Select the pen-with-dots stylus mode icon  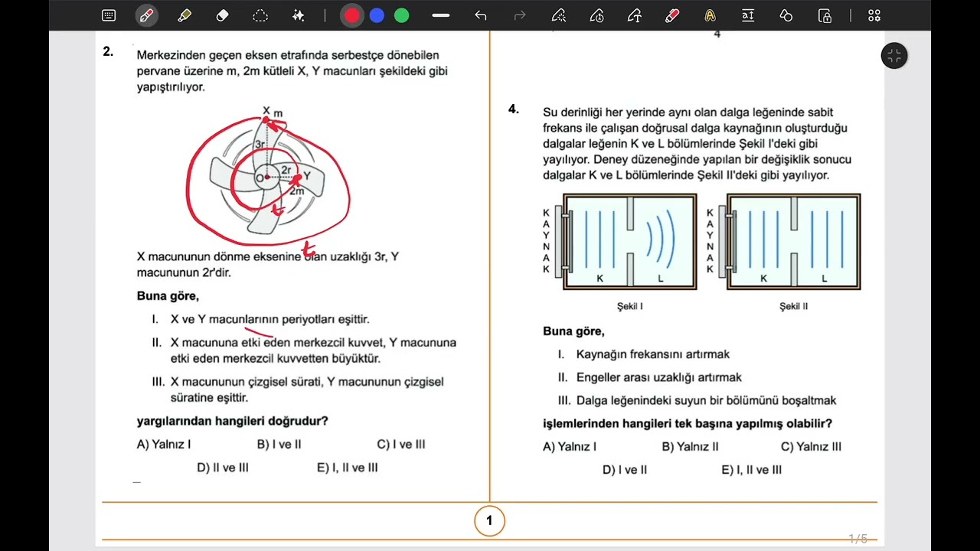coord(559,15)
